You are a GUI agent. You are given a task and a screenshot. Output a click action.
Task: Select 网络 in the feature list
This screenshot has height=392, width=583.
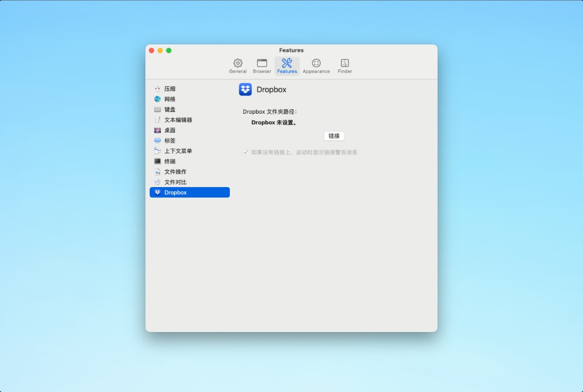pyautogui.click(x=189, y=99)
